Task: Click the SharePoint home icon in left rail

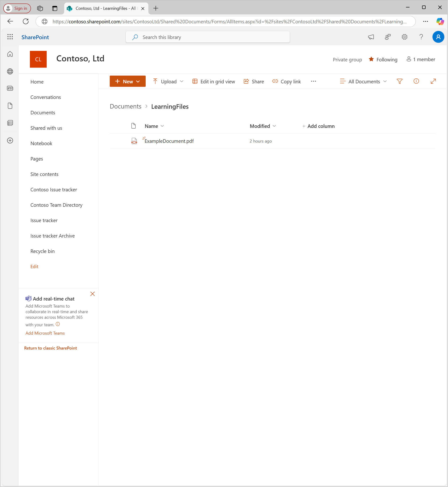Action: coord(10,54)
